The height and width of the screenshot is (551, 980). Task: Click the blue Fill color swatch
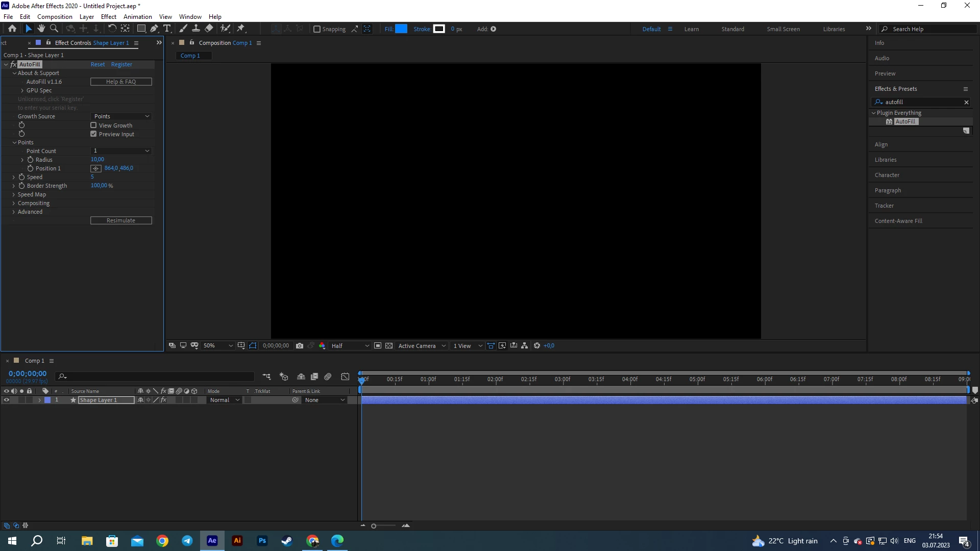point(401,29)
